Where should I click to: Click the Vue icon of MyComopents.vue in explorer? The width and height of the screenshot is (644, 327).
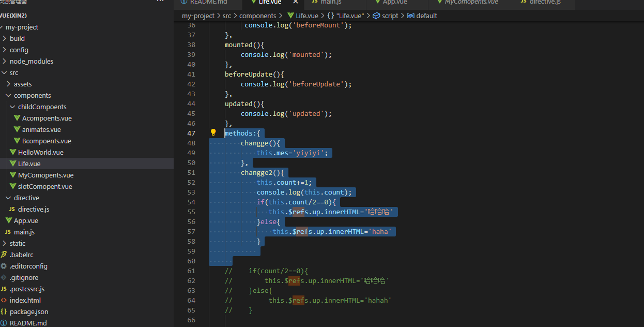pyautogui.click(x=13, y=175)
